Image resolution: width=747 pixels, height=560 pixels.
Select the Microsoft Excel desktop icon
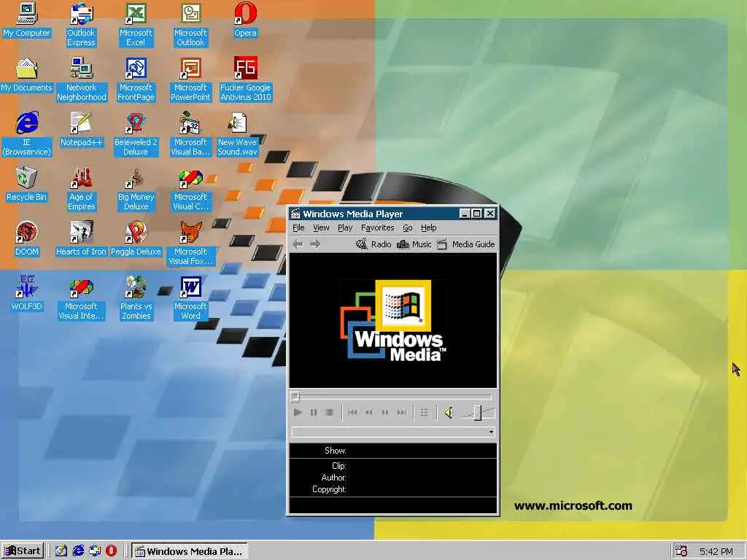pos(136,24)
